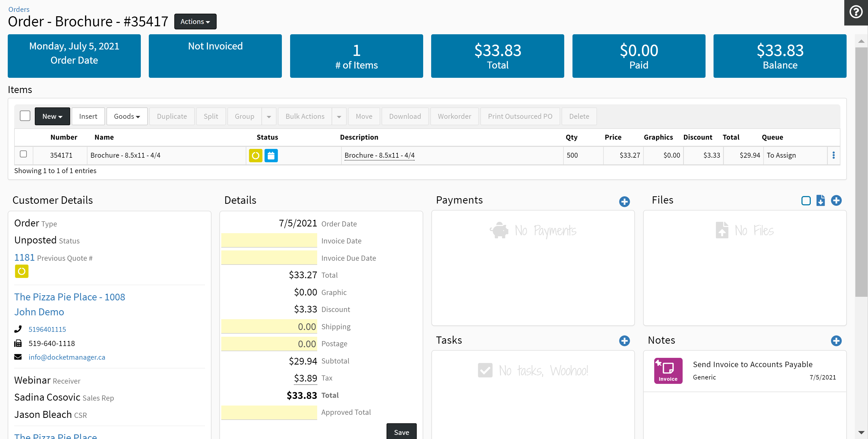This screenshot has height=439, width=868.
Task: Open the Goods dropdown in Items toolbar
Action: point(127,116)
